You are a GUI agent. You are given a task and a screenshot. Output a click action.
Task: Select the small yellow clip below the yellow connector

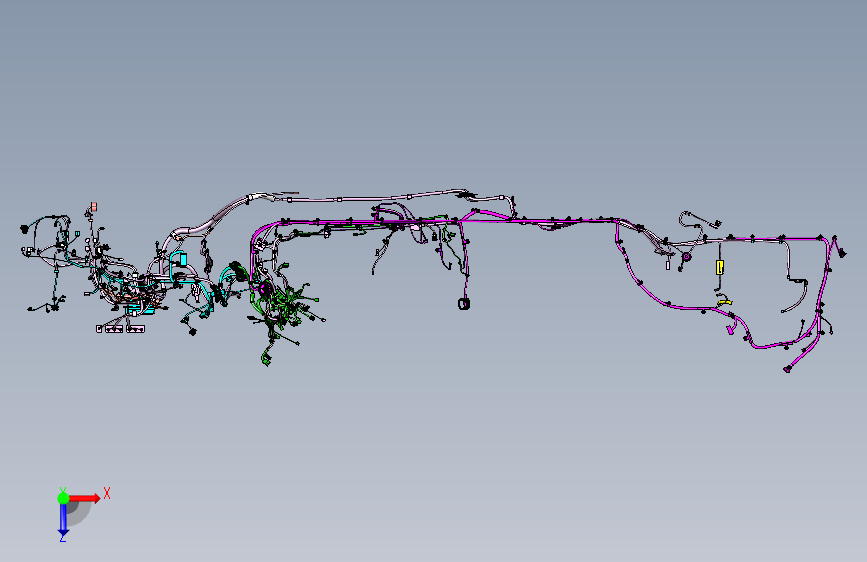pos(725,303)
